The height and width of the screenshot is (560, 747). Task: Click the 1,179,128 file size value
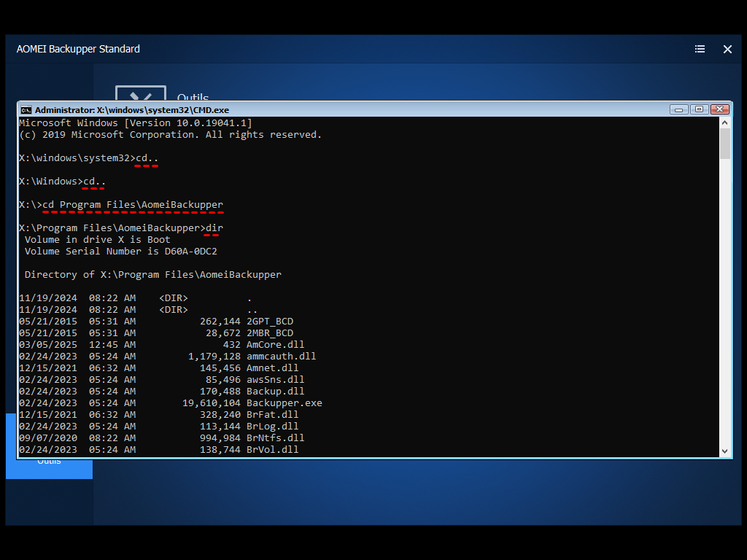214,356
